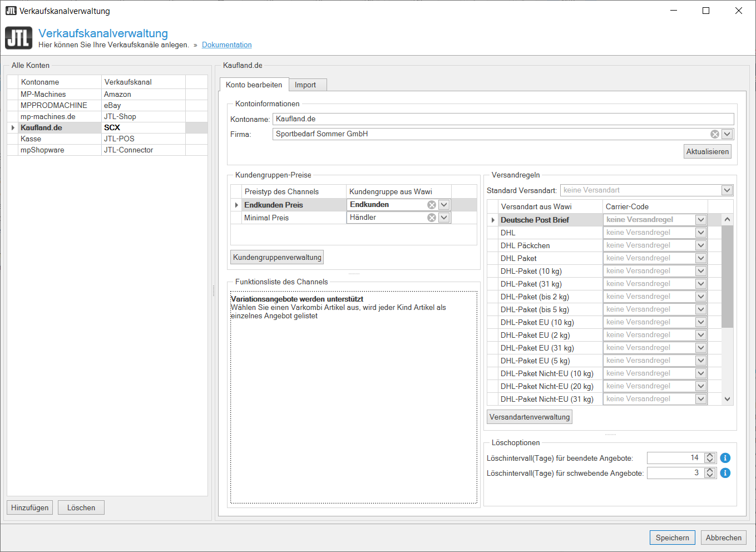The width and height of the screenshot is (756, 552).
Task: Open Versandartenverwaltung
Action: (530, 417)
